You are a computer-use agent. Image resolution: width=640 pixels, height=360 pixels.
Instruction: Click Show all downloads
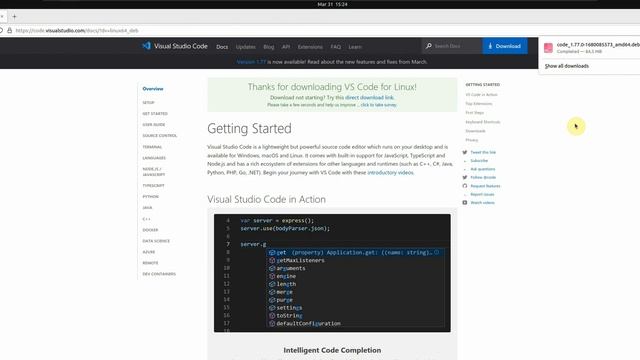coord(567,66)
